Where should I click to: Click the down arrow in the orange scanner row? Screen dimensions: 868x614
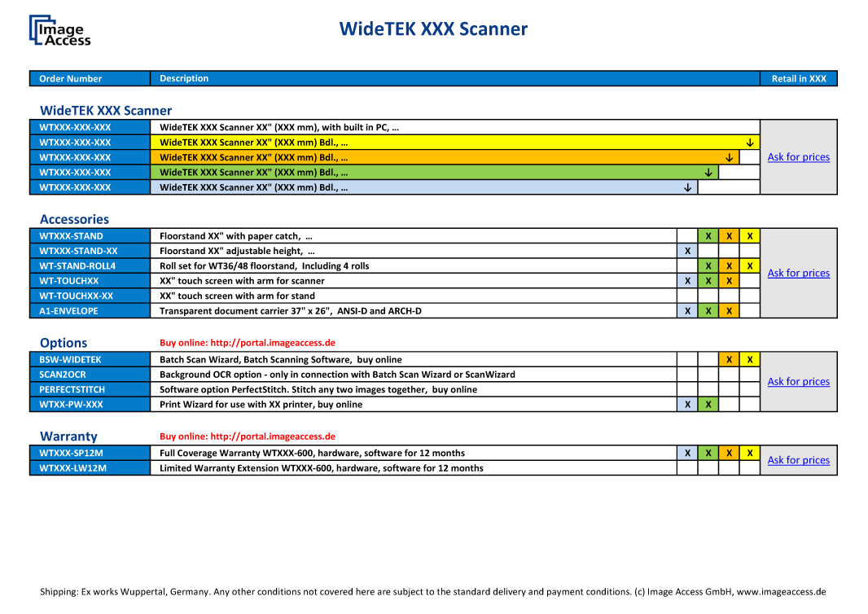point(729,158)
